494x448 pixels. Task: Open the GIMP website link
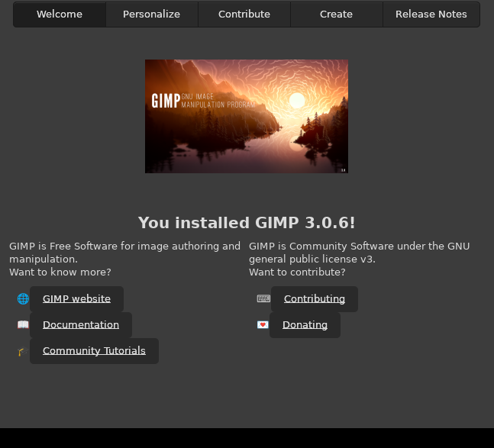[x=76, y=298]
